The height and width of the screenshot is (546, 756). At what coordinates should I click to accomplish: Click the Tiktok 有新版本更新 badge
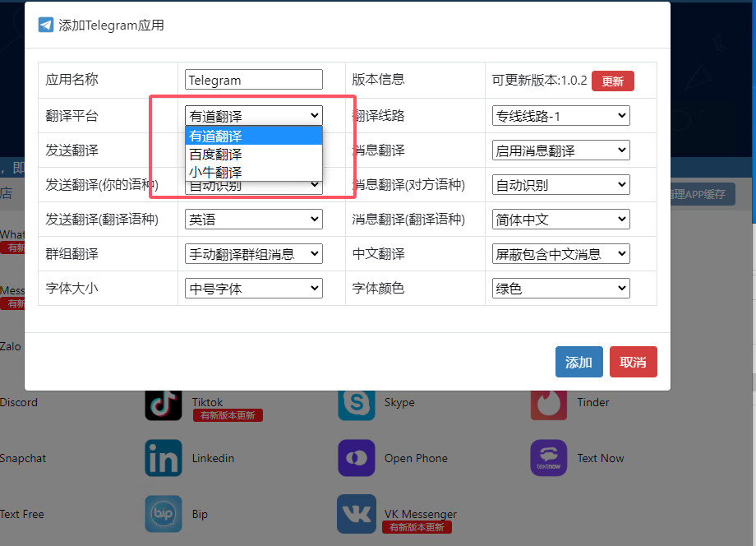pos(228,415)
